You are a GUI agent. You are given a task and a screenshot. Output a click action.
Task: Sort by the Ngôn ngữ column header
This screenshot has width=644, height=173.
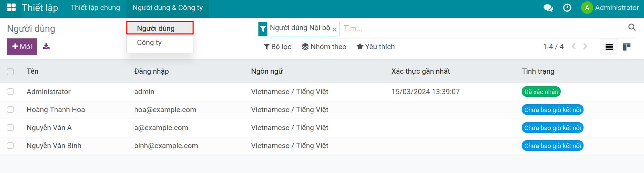coord(267,71)
